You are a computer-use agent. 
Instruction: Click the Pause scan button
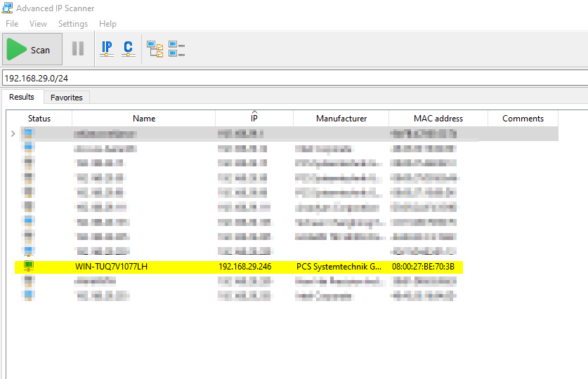pyautogui.click(x=78, y=48)
